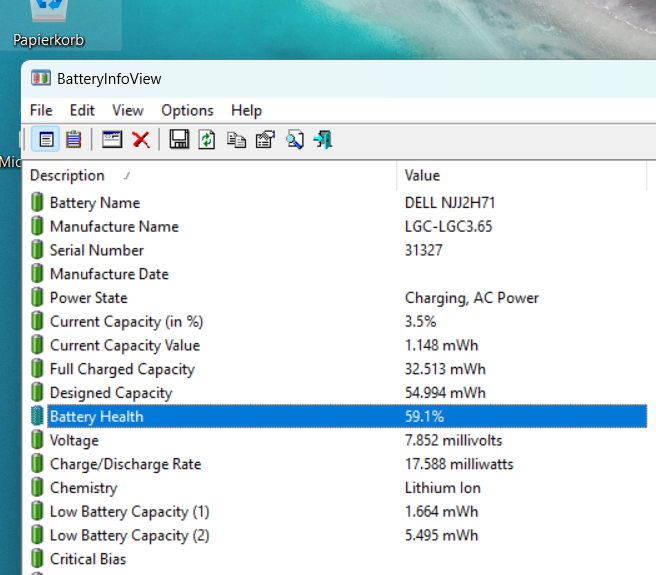Sort by the Value column header
The image size is (656, 575).
[x=521, y=175]
